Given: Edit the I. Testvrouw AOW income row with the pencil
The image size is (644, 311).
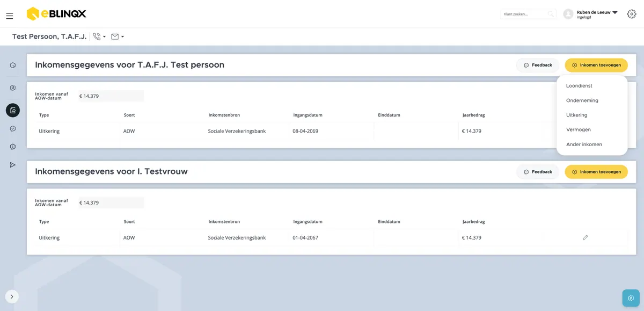Looking at the screenshot, I should pos(586,237).
